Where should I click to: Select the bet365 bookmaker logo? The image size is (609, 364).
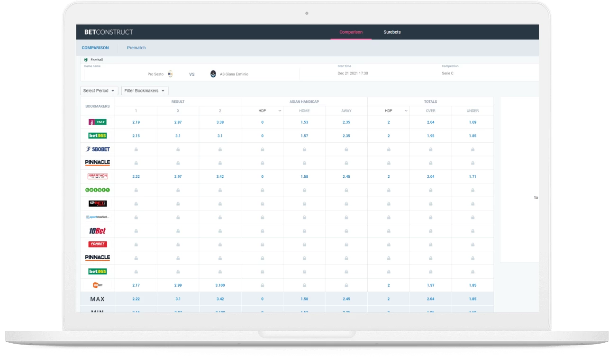(97, 135)
